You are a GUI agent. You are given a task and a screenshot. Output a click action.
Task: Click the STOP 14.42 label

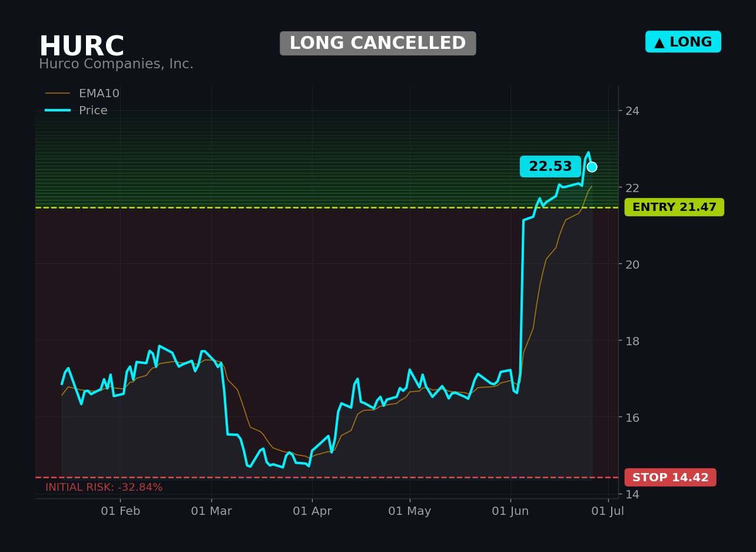click(671, 478)
